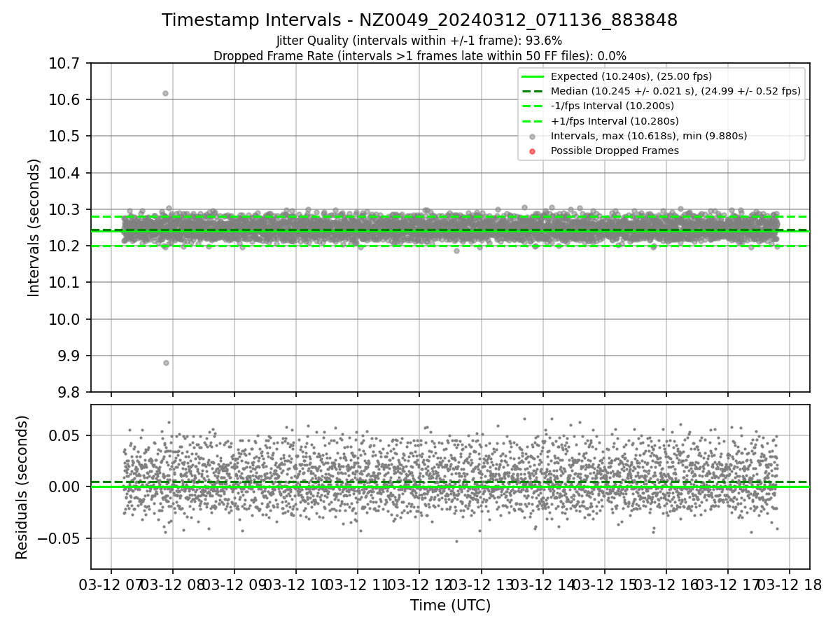Click the lowest residual point near −0.053

pos(456,541)
